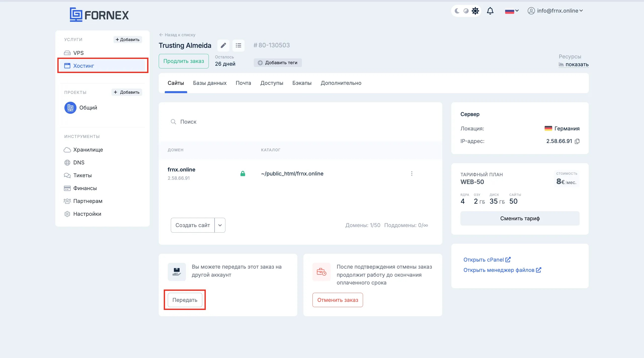Open Хранилище storage in sidebar
Image resolution: width=644 pixels, height=358 pixels.
point(88,150)
